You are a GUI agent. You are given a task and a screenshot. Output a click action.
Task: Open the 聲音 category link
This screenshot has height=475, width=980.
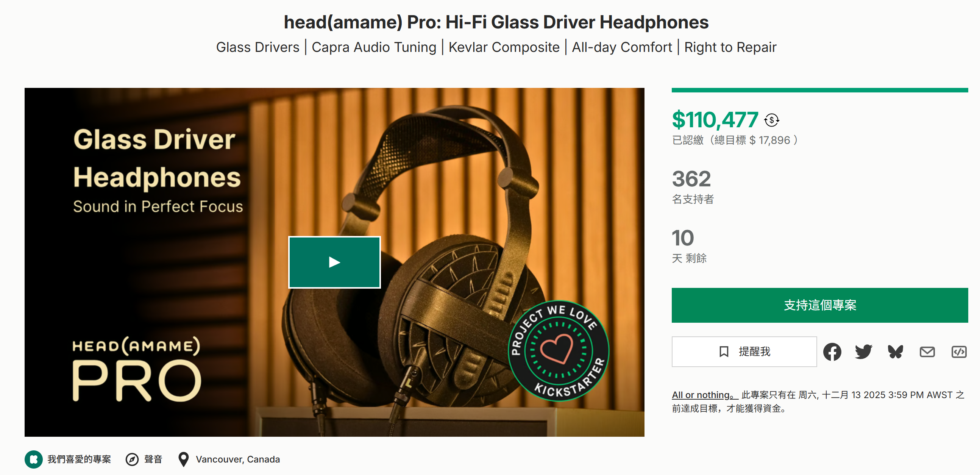coord(153,459)
